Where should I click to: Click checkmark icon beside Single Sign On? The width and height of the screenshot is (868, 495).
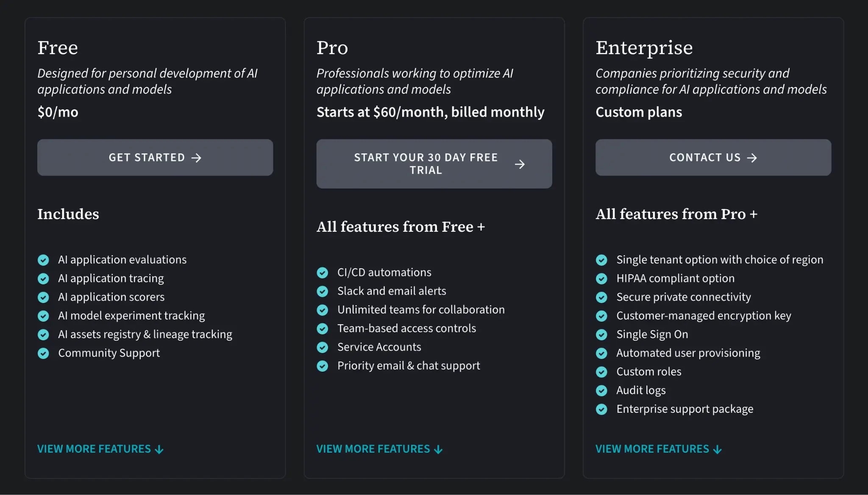pos(601,334)
